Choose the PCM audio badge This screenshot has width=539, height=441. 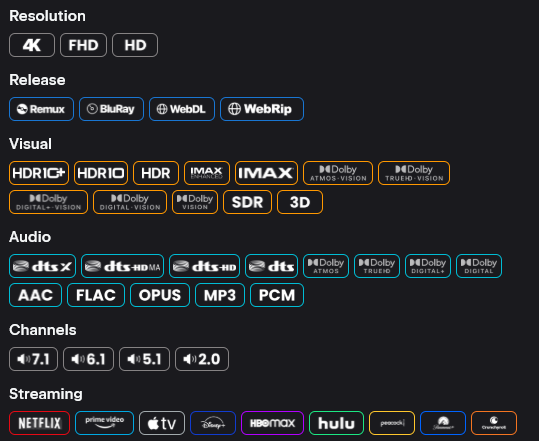pyautogui.click(x=277, y=295)
